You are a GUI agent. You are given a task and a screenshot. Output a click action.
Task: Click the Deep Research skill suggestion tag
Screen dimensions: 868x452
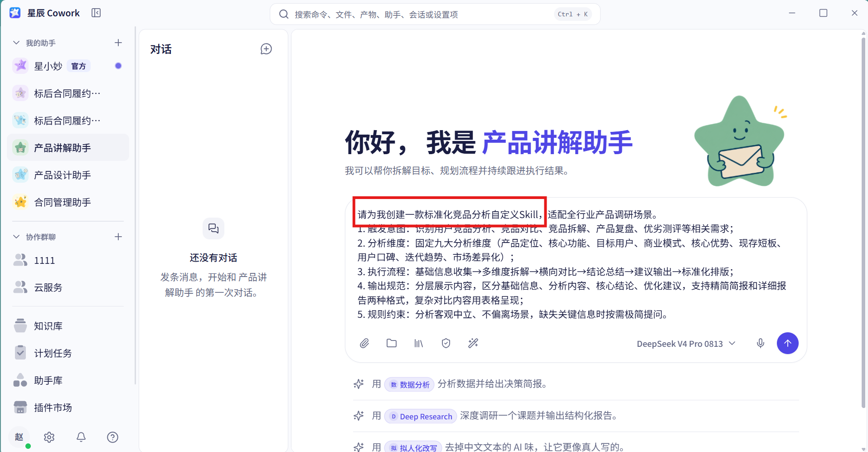click(421, 416)
